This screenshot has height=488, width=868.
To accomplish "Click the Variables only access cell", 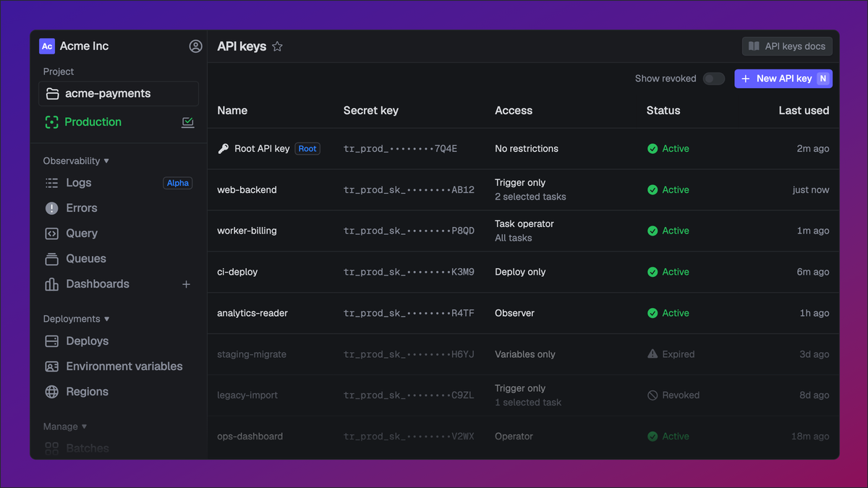I will 525,354.
